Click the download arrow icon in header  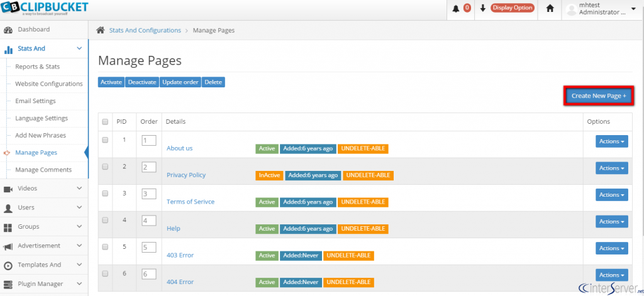tap(483, 8)
